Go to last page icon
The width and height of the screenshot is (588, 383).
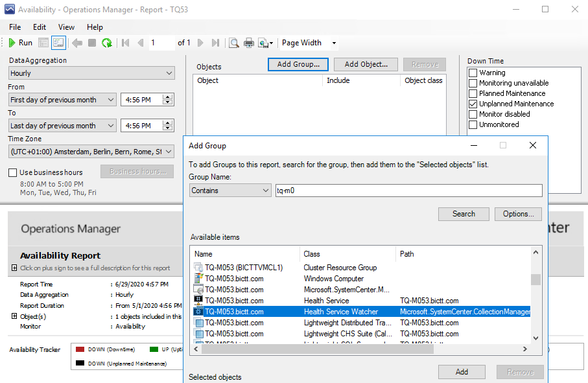tap(215, 43)
